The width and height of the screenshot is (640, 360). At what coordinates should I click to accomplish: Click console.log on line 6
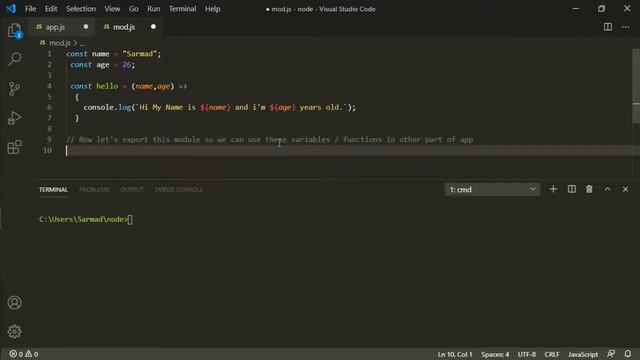point(107,107)
